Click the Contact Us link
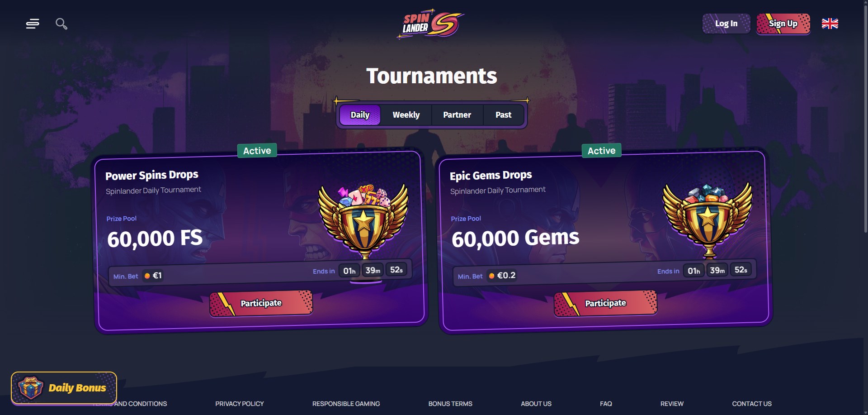The height and width of the screenshot is (415, 868). point(752,404)
